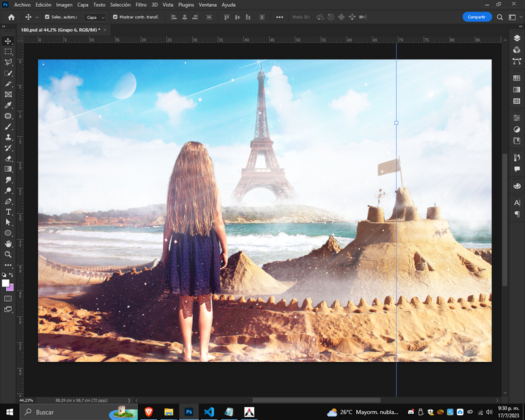The image size is (525, 420).
Task: Uncheck Mostrar contr. transf. checkbox
Action: point(115,16)
